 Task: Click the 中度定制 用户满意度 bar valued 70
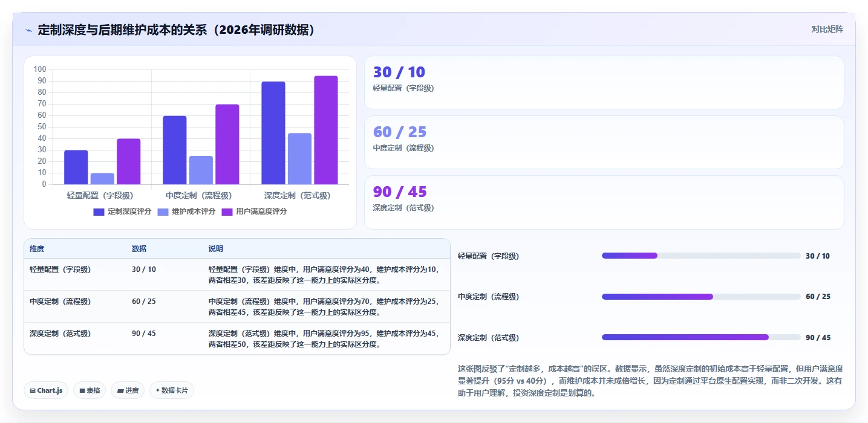(227, 144)
